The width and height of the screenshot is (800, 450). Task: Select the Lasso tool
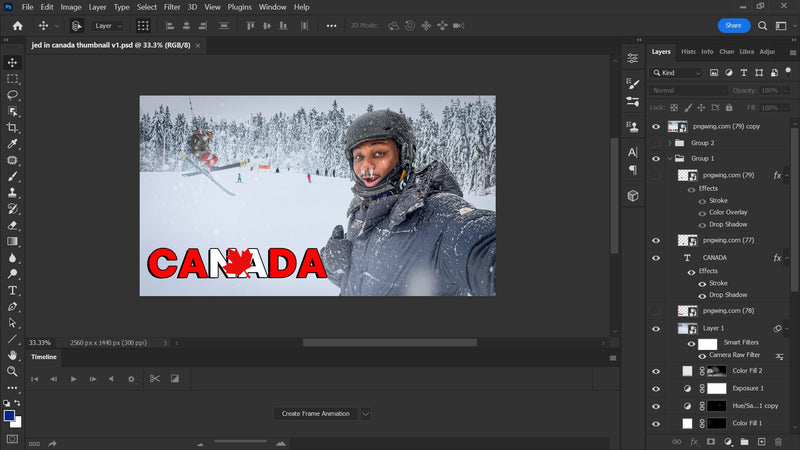click(13, 95)
